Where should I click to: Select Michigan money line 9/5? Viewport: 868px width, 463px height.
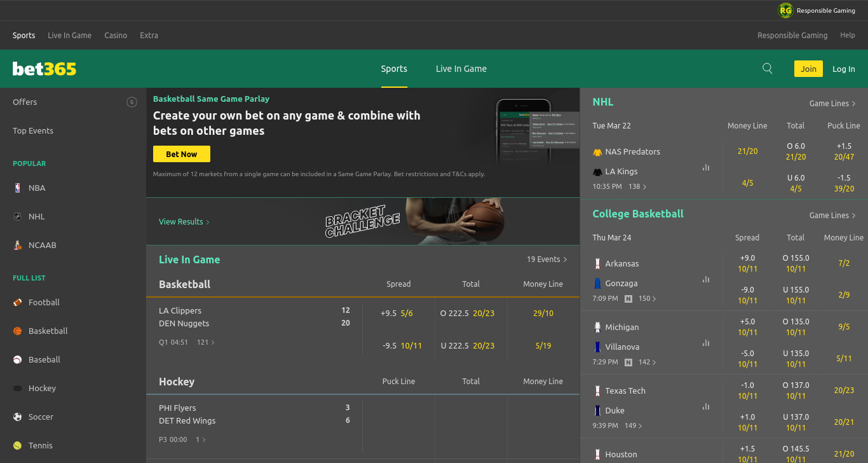click(x=844, y=327)
